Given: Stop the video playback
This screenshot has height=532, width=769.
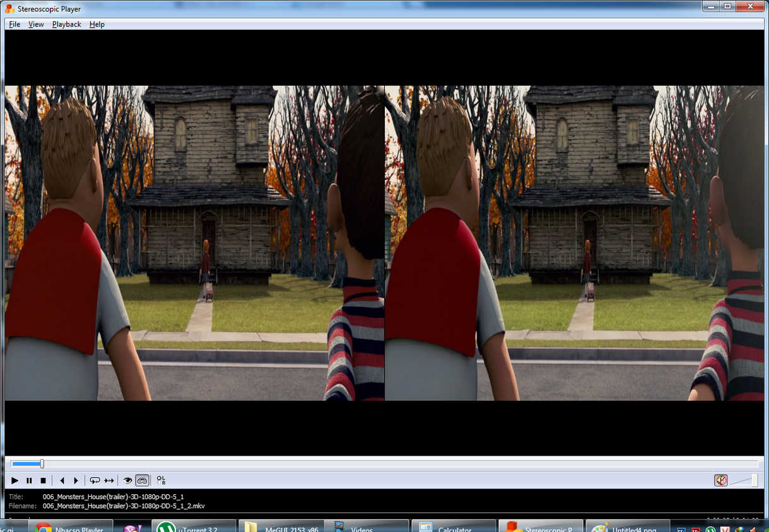Looking at the screenshot, I should (x=43, y=480).
